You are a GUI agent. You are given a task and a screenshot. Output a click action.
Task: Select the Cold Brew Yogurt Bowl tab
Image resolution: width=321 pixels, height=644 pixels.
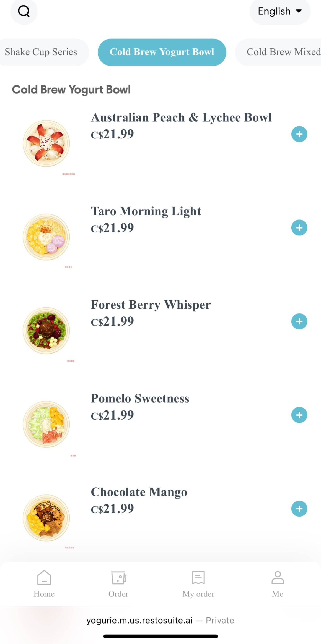162,52
